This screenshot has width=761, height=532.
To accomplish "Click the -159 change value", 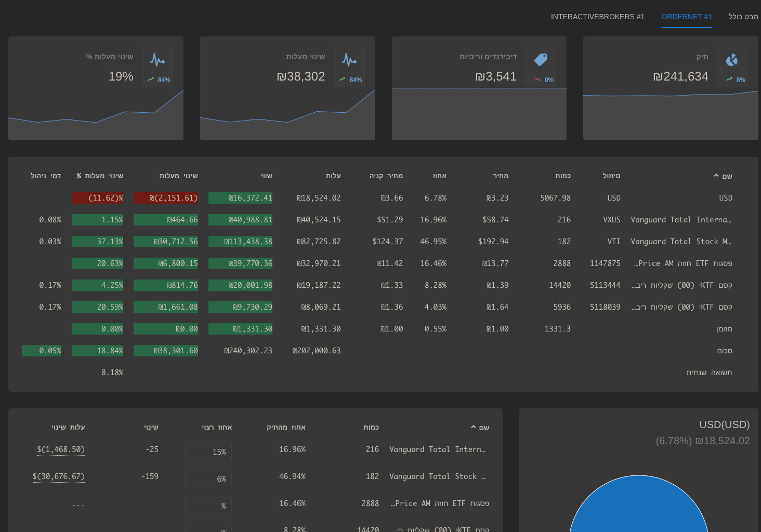I will 150,476.
